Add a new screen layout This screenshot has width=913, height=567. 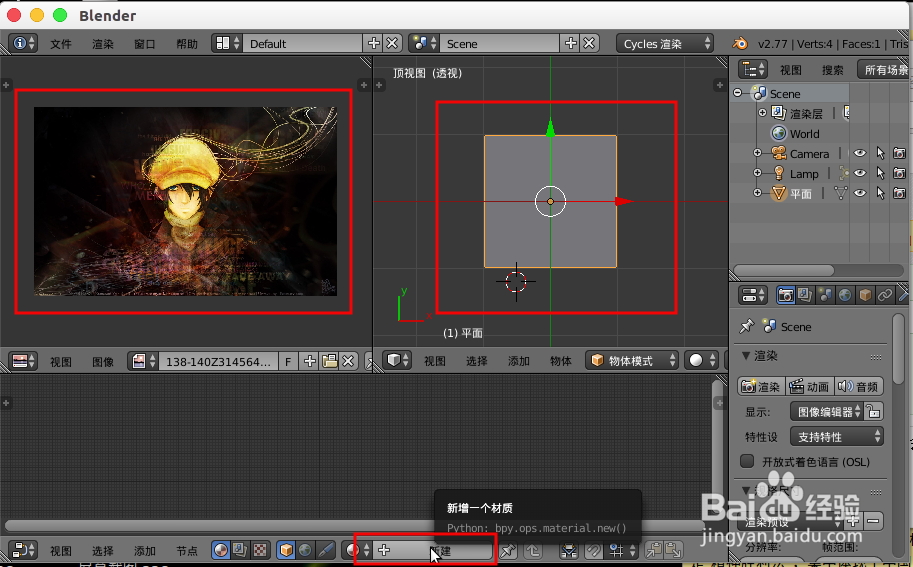[373, 44]
